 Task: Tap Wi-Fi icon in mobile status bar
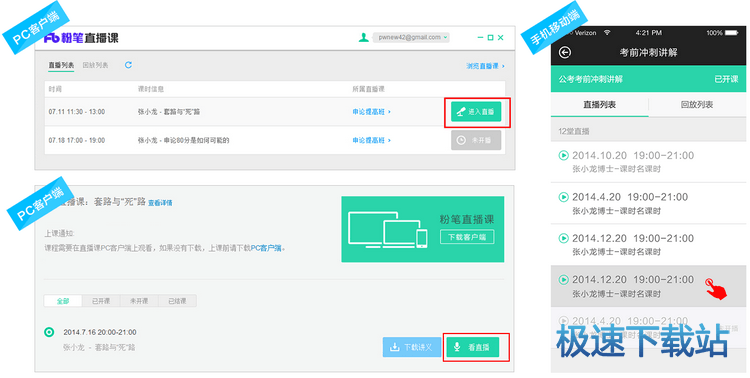[607, 33]
